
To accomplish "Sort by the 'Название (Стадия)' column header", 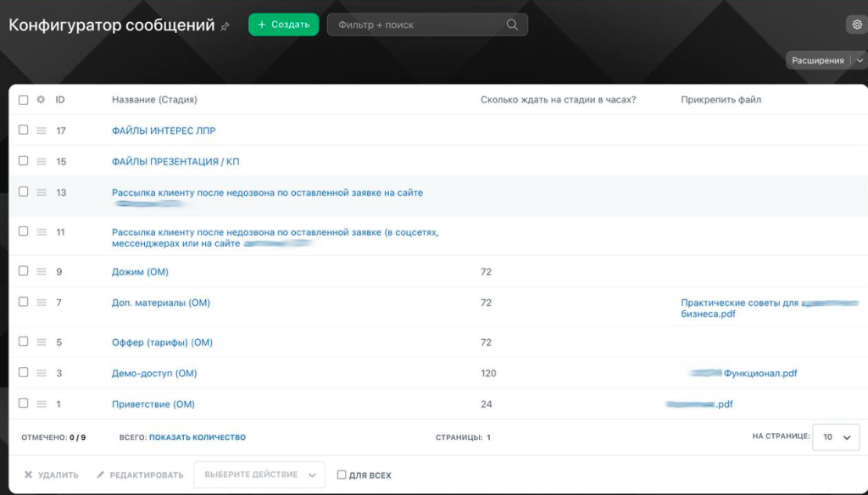I will [x=154, y=100].
